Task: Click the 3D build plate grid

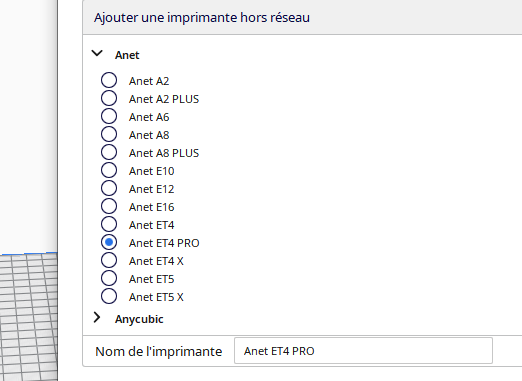Action: click(x=29, y=317)
